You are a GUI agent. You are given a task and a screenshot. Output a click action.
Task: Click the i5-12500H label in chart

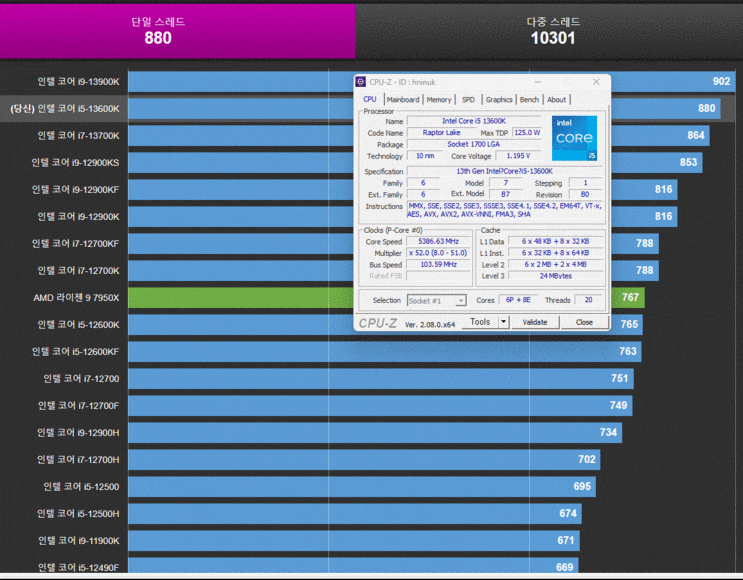click(x=78, y=514)
